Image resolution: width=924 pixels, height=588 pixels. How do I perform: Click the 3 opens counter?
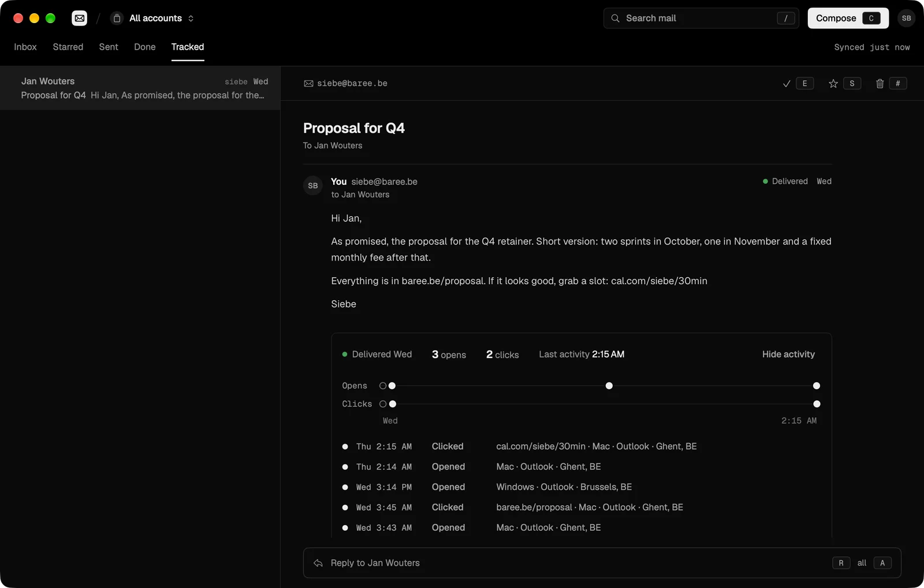pos(449,355)
